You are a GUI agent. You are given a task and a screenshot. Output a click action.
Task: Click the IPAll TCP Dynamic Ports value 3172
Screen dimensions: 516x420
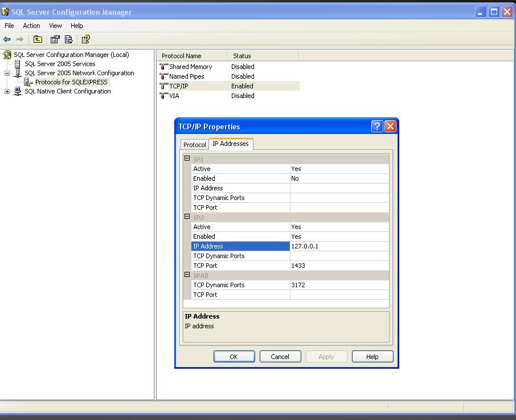coord(339,285)
